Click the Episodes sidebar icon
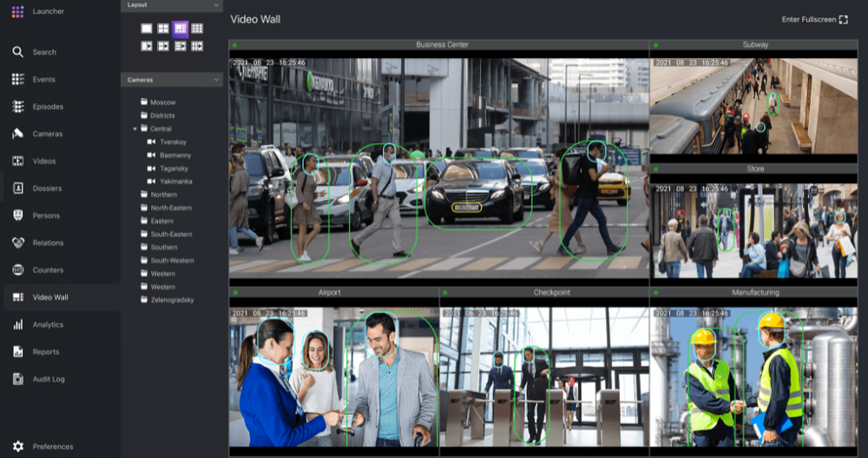Image resolution: width=868 pixels, height=458 pixels. point(17,106)
